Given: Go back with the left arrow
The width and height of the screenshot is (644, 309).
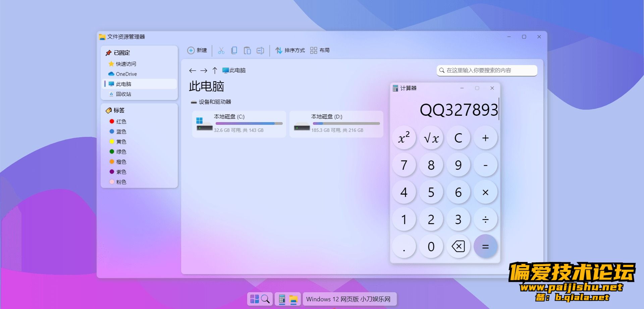Looking at the screenshot, I should 193,70.
